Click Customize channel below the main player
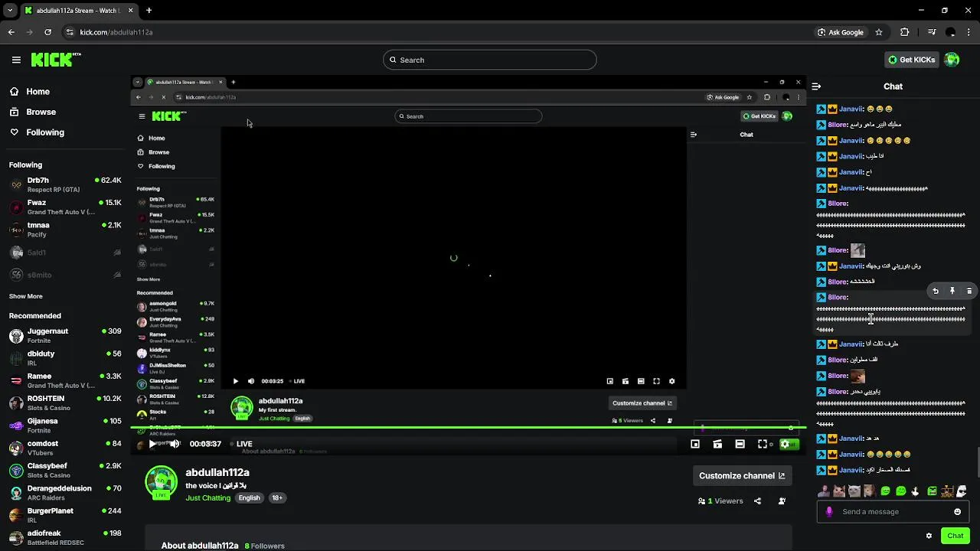Viewport: 980px width, 551px height. [x=742, y=475]
